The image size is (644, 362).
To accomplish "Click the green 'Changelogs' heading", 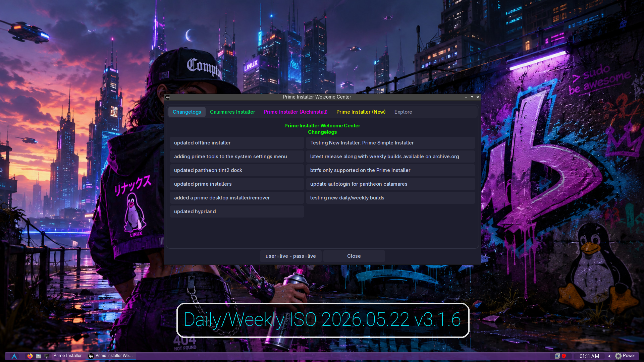I will (x=322, y=132).
